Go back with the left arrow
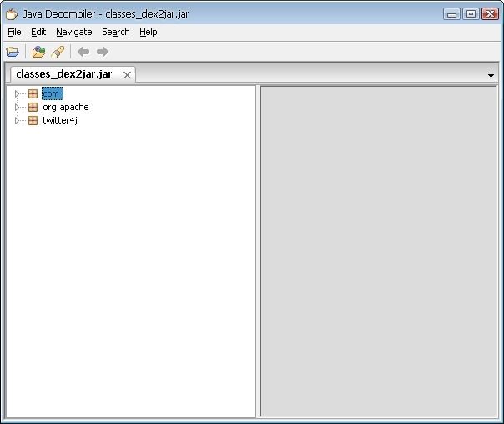 pyautogui.click(x=83, y=52)
